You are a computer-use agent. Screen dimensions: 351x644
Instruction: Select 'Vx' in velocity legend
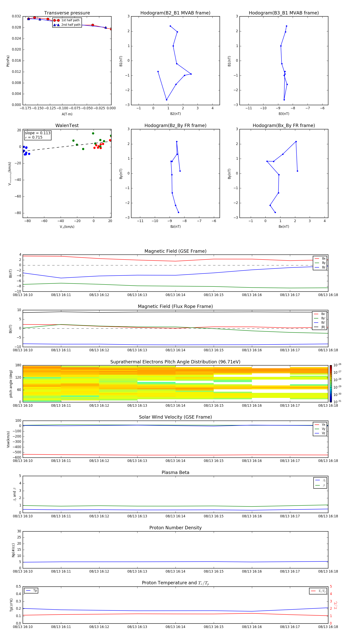(x=320, y=425)
